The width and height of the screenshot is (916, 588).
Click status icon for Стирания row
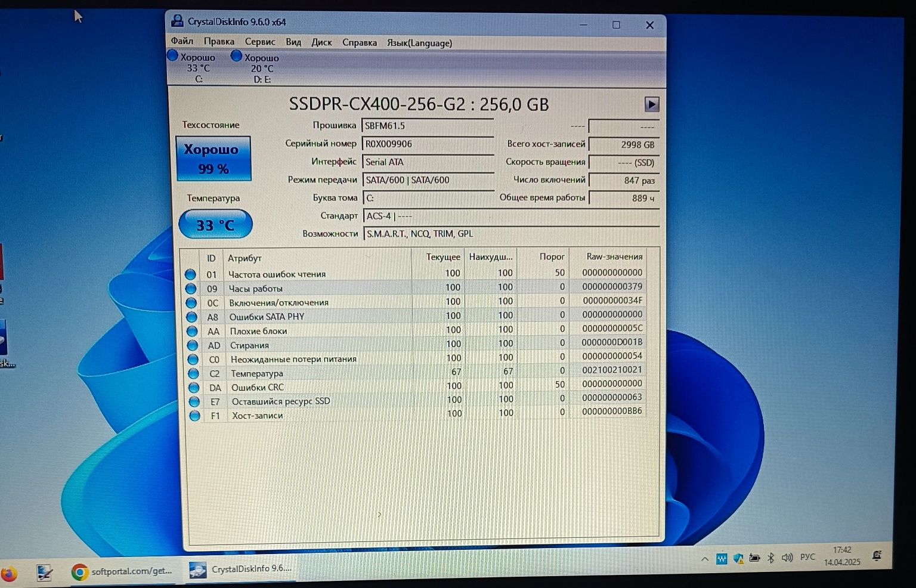coord(192,345)
